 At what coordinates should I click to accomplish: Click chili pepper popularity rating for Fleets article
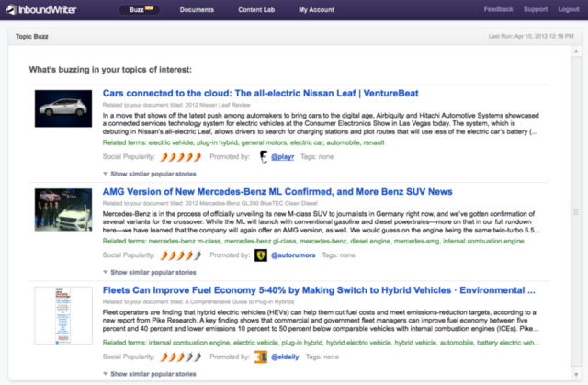[181, 357]
